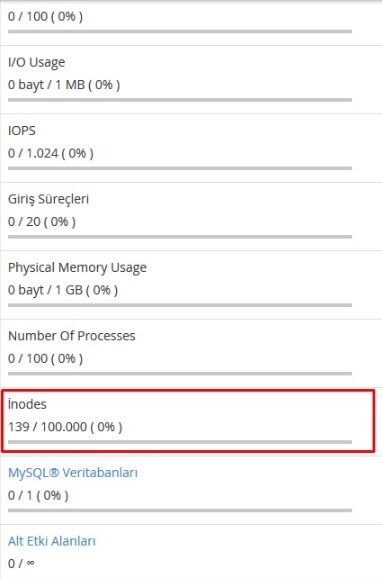Click the 0 bayt / 1 GB value

(x=63, y=290)
